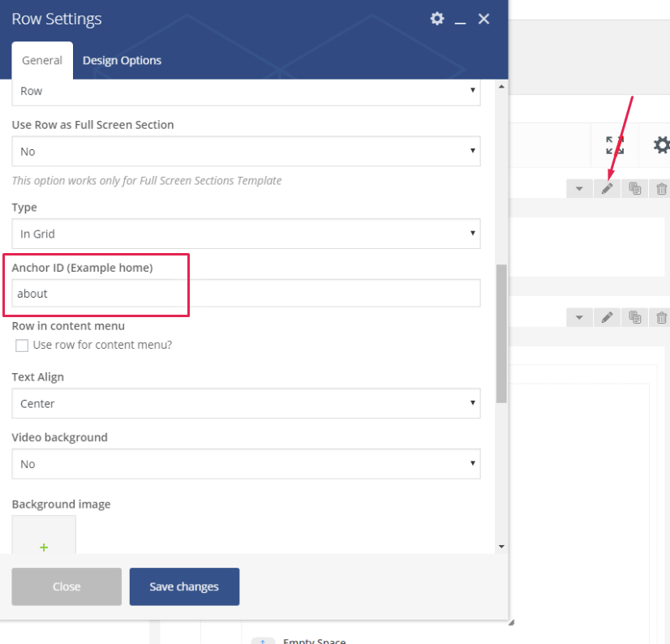Duplicate the first row with clone icon
Viewport: 670px width, 644px height.
tap(635, 188)
